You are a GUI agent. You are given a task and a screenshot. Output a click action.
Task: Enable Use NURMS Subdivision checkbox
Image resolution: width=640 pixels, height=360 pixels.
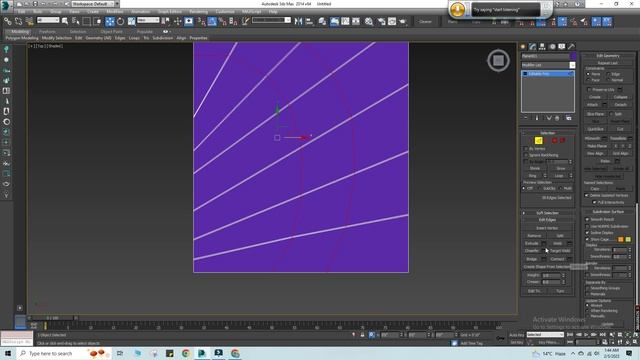(x=587, y=226)
